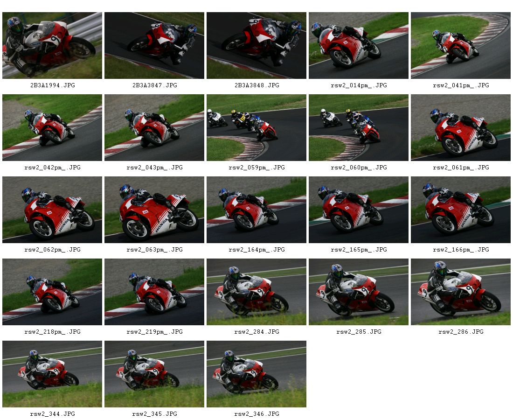View the rsw2_042pm_.JPG image

(52, 128)
